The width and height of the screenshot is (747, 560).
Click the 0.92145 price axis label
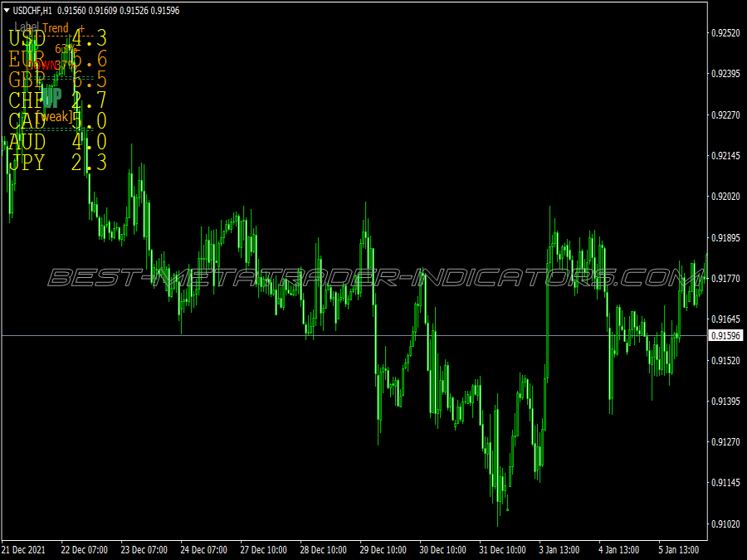[725, 156]
